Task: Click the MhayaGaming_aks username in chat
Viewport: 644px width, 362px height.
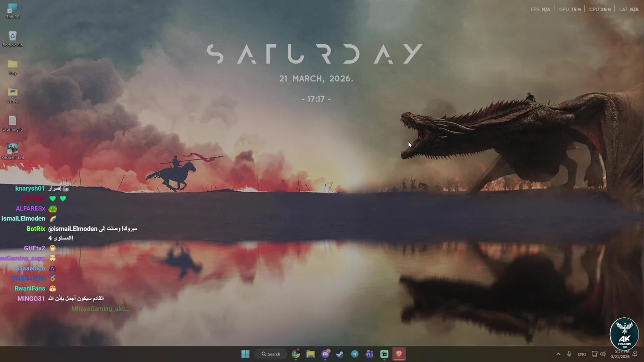Action: (x=101, y=309)
